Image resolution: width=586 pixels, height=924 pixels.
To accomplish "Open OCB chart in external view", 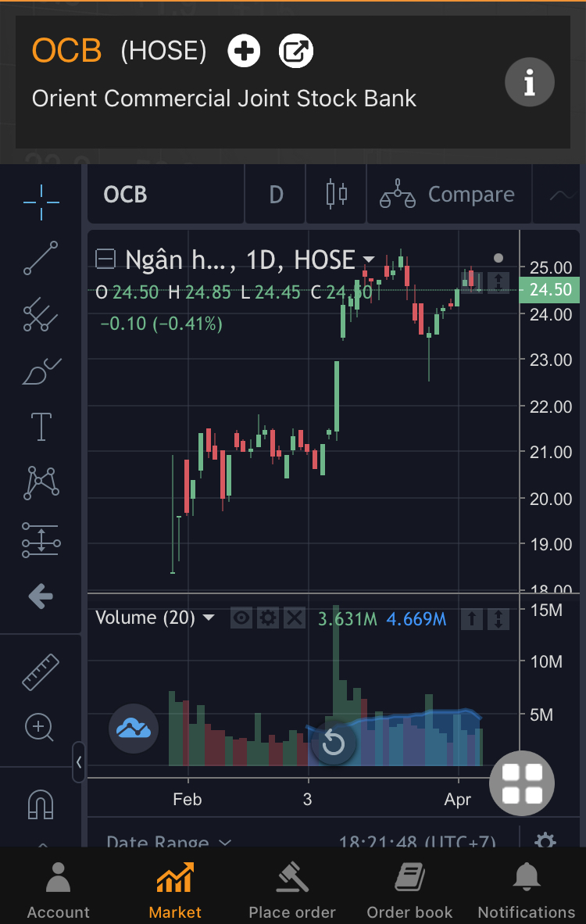I will [x=295, y=51].
